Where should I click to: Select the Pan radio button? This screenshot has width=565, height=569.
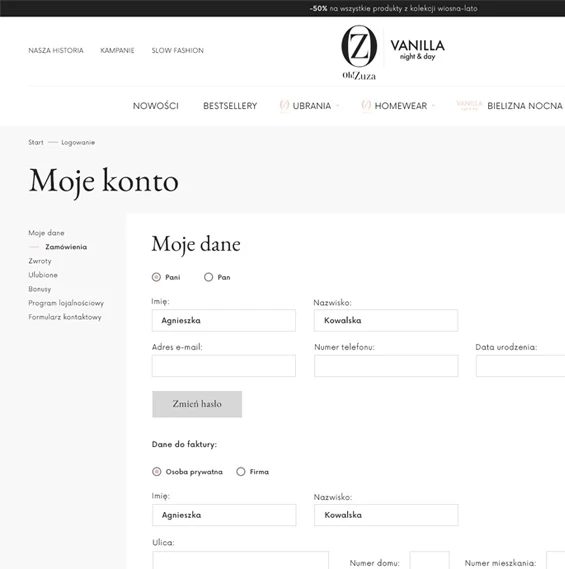208,277
